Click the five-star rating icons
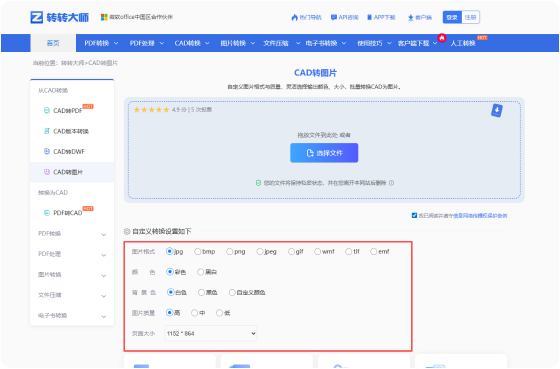The height and width of the screenshot is (369, 560). pyautogui.click(x=151, y=110)
